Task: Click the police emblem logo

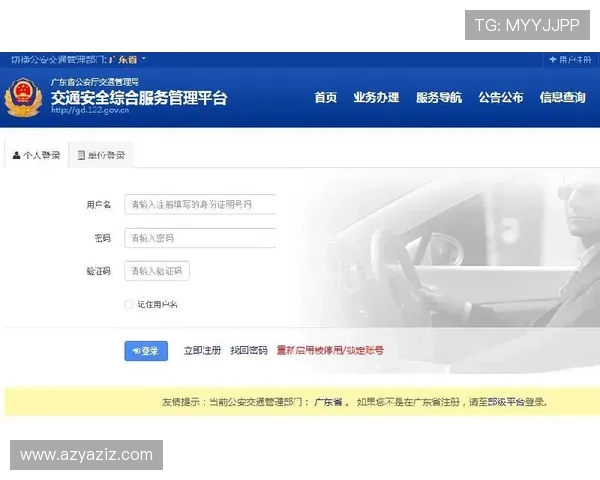Action: click(23, 97)
